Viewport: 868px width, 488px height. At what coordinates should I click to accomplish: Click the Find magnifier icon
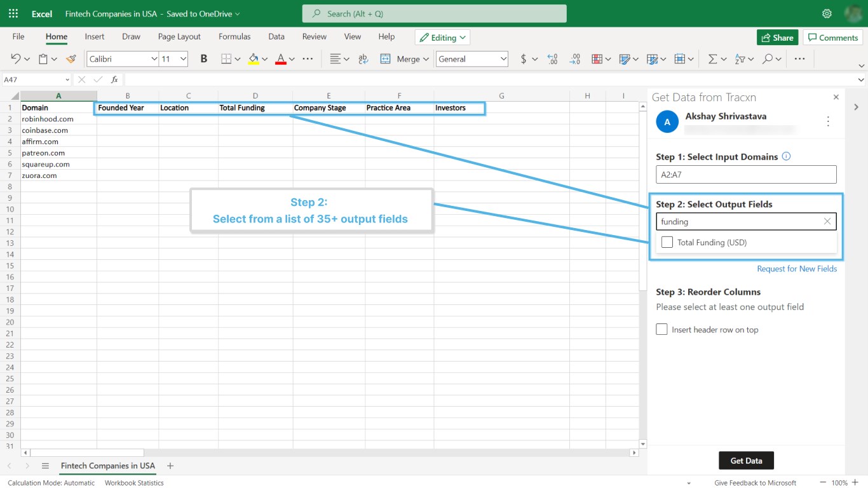pos(768,59)
